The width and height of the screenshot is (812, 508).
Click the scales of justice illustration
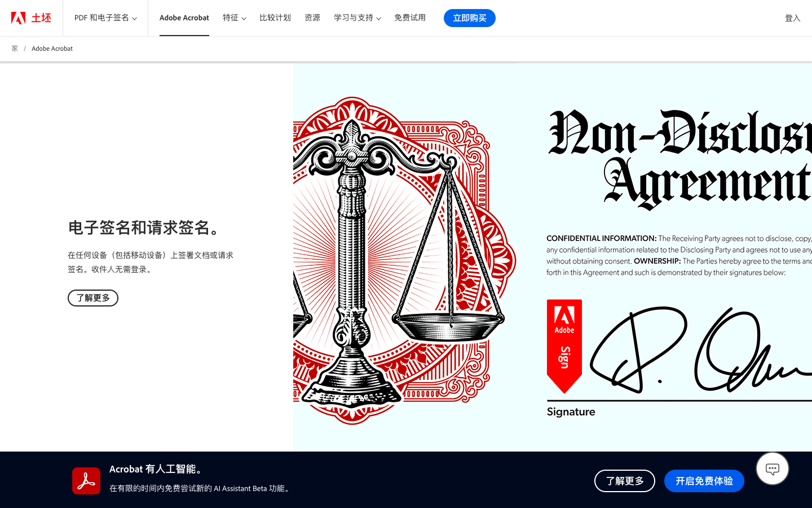point(404,260)
